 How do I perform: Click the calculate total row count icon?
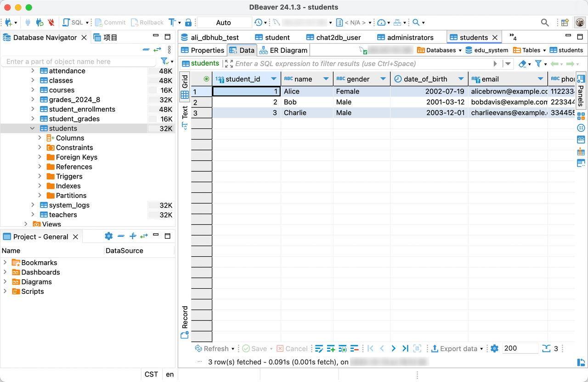pyautogui.click(x=546, y=348)
